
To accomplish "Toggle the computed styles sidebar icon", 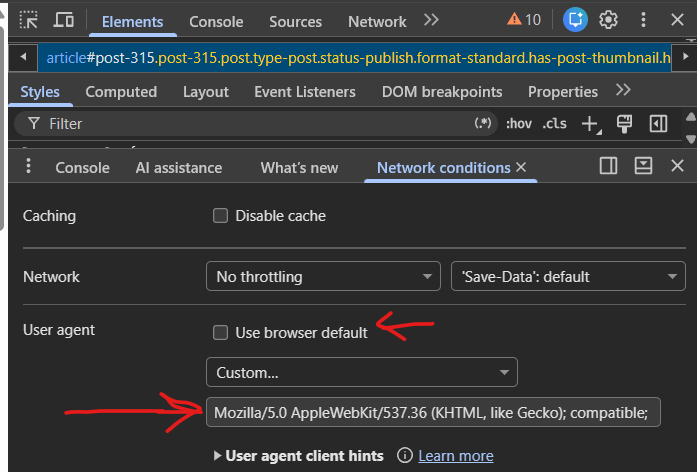I will pos(658,124).
